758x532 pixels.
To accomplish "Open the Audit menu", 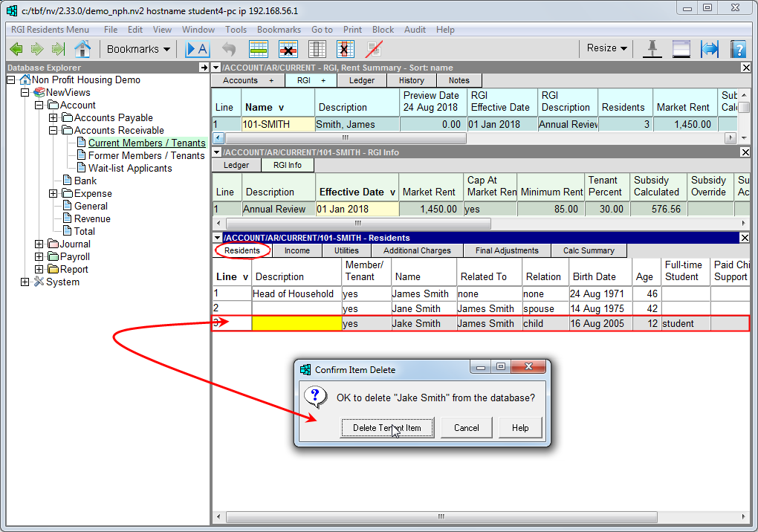I will tap(415, 30).
